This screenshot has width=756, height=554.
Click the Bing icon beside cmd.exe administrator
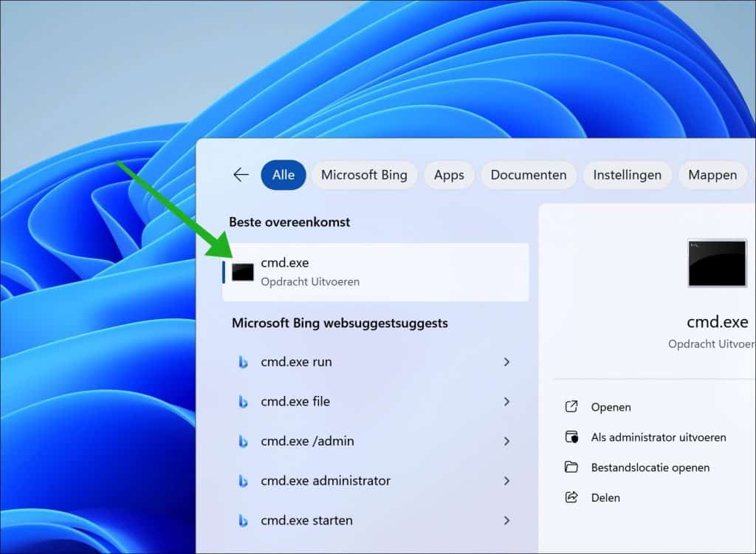(x=244, y=481)
